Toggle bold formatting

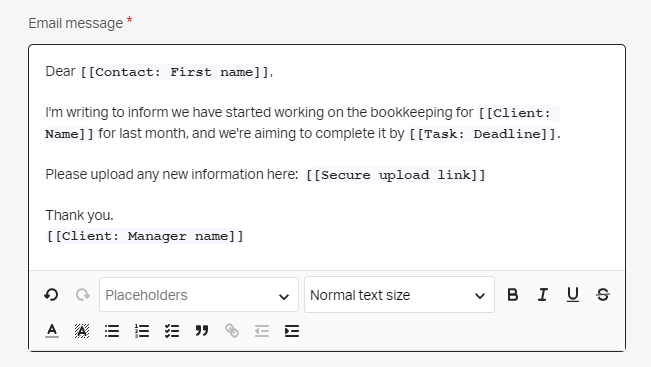coord(513,295)
